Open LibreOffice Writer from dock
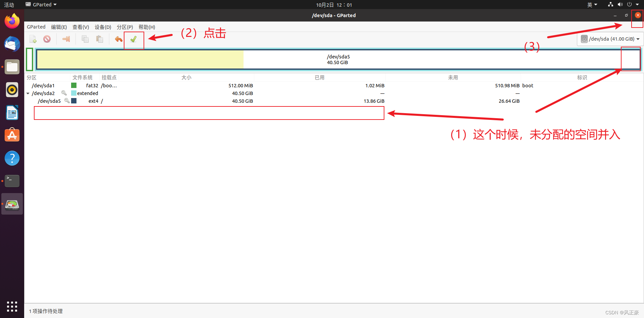The image size is (644, 318). click(12, 112)
